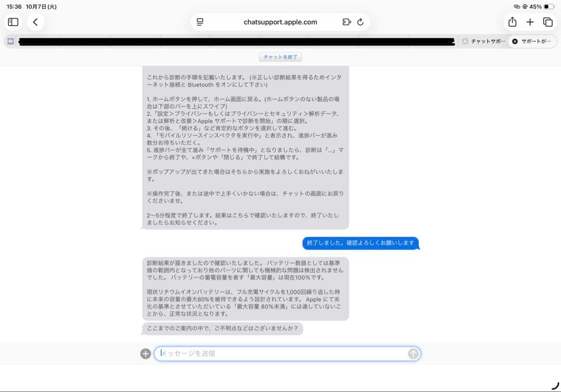Show the tab overview with the tabs icon
This screenshot has width=561, height=392.
tap(547, 22)
